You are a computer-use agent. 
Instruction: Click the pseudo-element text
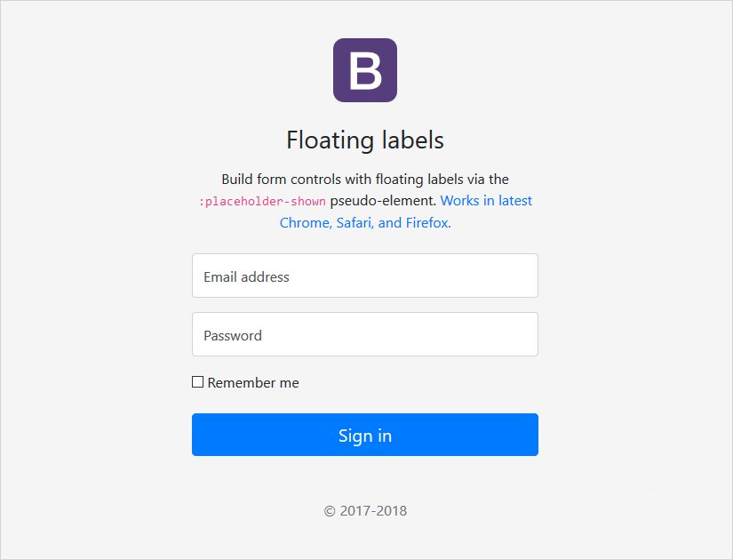[382, 201]
